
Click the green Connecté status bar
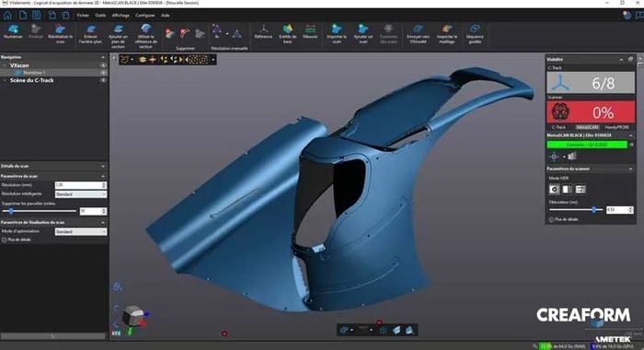tap(587, 145)
